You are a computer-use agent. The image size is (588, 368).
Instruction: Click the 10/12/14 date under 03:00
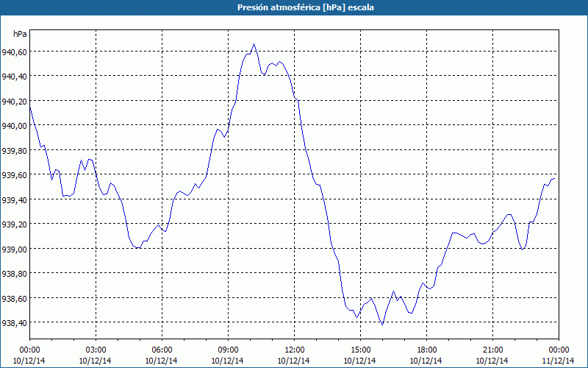(x=95, y=361)
